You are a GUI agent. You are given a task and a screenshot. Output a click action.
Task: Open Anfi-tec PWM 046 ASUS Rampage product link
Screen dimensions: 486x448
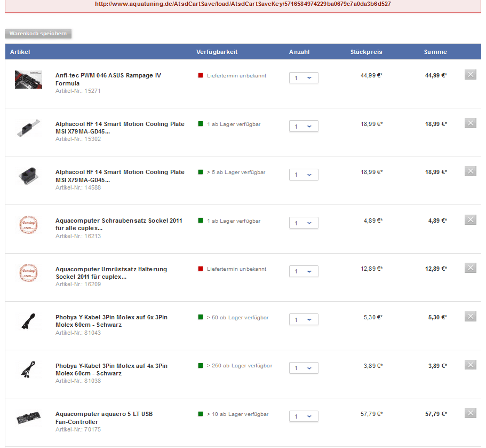[x=108, y=79]
